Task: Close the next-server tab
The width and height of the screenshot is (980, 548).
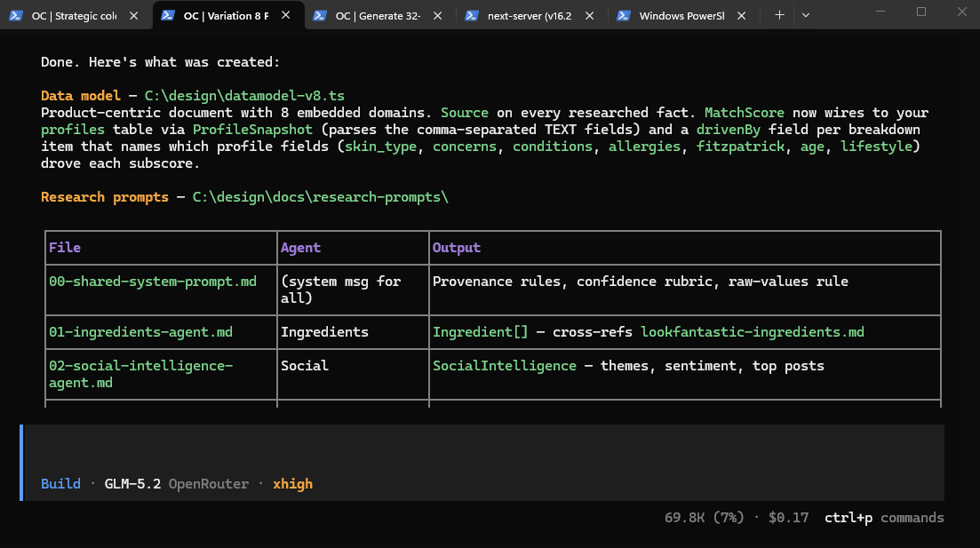Action: pos(589,16)
